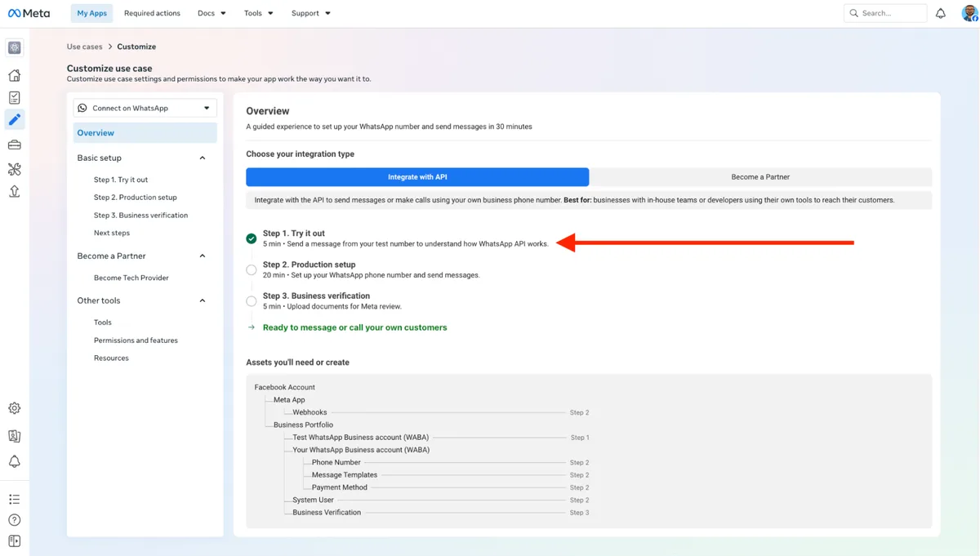Open the wrench tools icon in sidebar

click(x=14, y=169)
